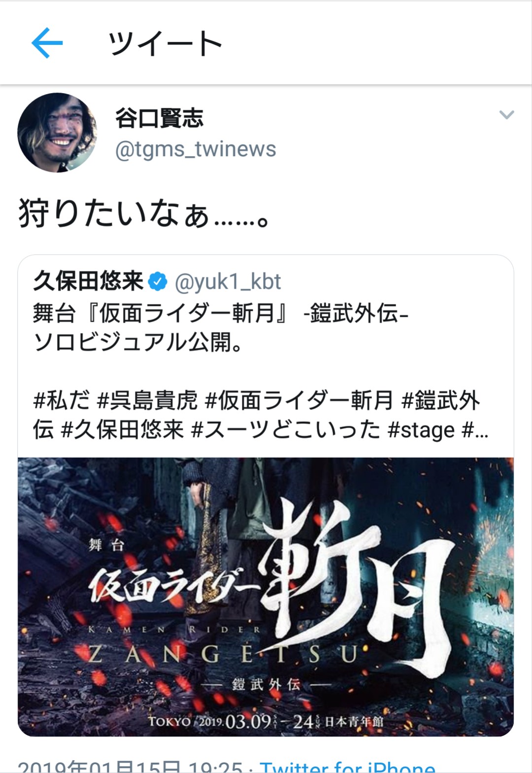Tap the ツイート header title
The width and height of the screenshot is (532, 773).
coord(165,43)
